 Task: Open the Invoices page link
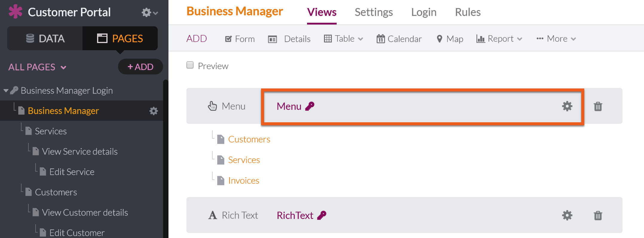(x=243, y=181)
